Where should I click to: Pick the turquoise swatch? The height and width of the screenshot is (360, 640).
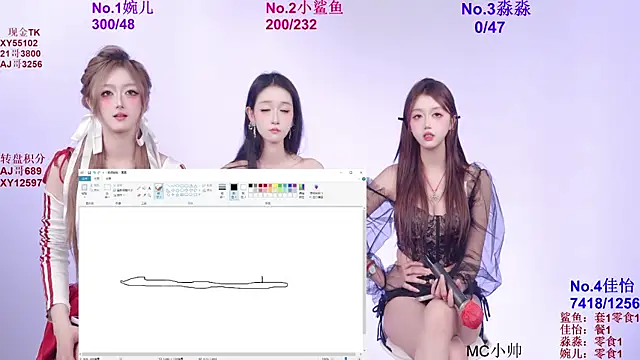click(285, 185)
